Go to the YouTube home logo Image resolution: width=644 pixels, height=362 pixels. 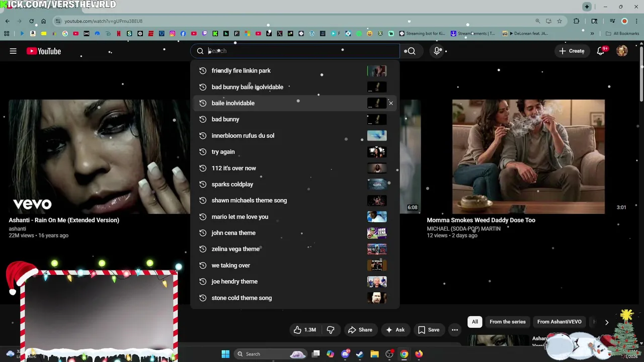coord(44,51)
